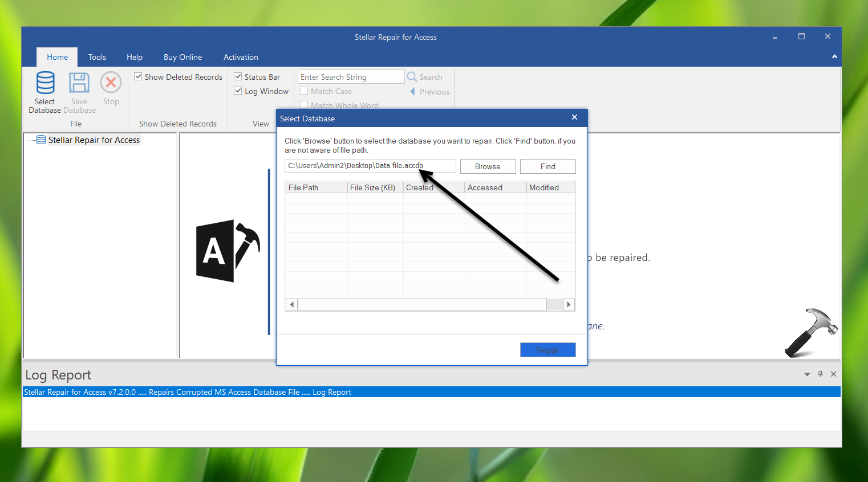This screenshot has height=482, width=868.
Task: Uncheck Show Deleted Records checkbox
Action: coord(138,77)
